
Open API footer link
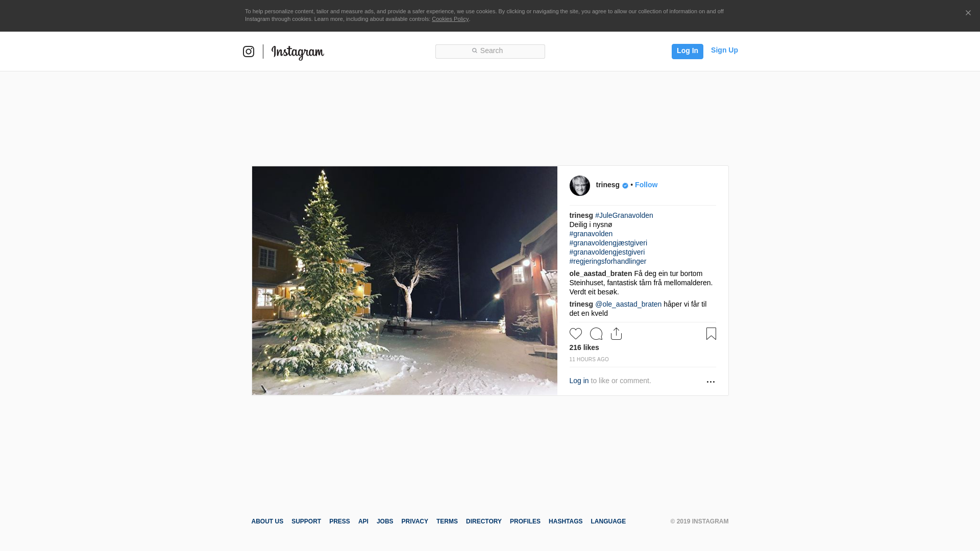(x=363, y=521)
